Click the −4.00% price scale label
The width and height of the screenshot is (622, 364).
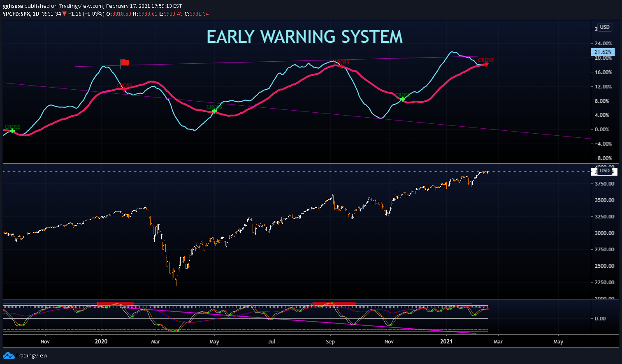click(603, 144)
